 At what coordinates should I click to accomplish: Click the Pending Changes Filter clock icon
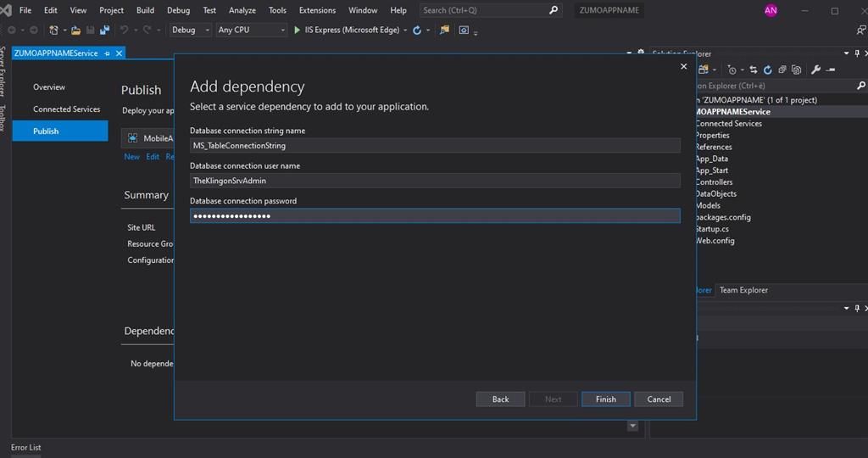(732, 70)
